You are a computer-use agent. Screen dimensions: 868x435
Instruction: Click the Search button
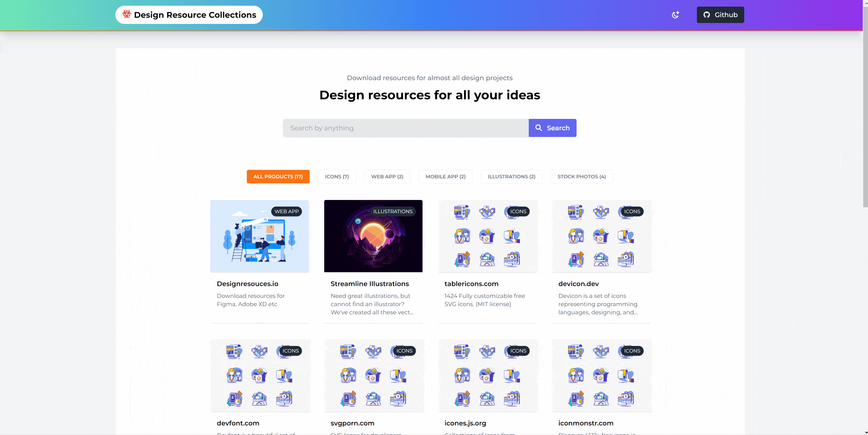[553, 128]
